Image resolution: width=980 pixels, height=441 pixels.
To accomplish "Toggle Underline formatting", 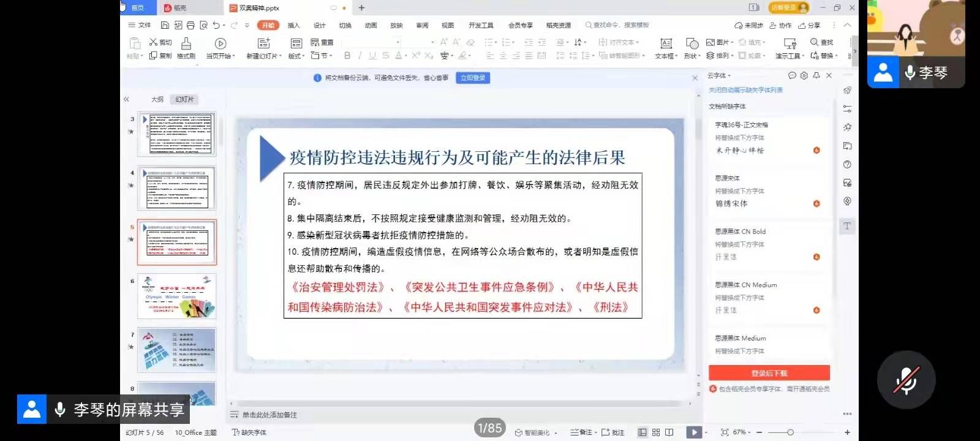I will coord(372,56).
